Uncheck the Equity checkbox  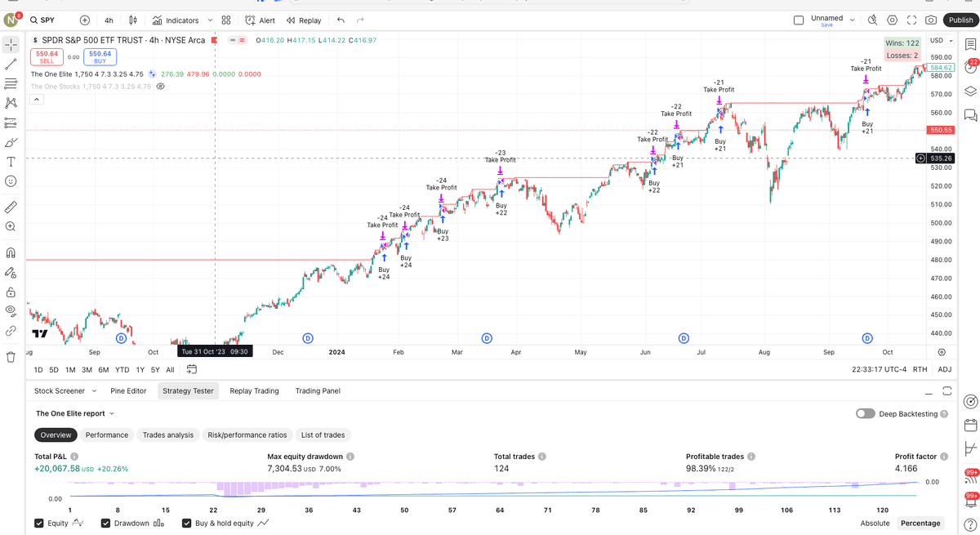coord(39,524)
